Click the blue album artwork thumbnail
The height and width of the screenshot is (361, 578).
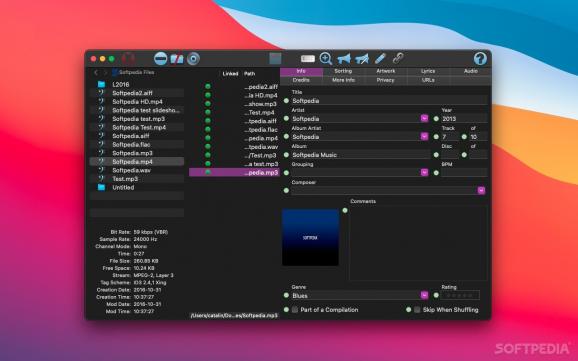click(x=310, y=237)
